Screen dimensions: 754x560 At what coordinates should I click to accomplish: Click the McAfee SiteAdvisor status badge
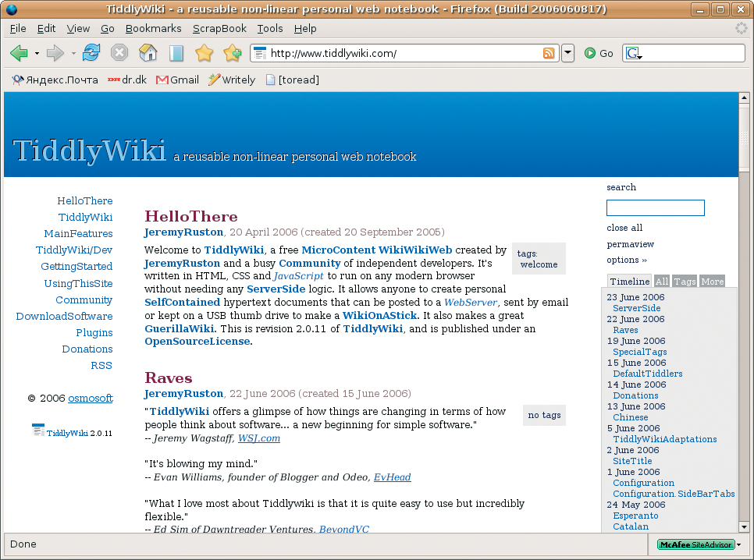point(695,544)
